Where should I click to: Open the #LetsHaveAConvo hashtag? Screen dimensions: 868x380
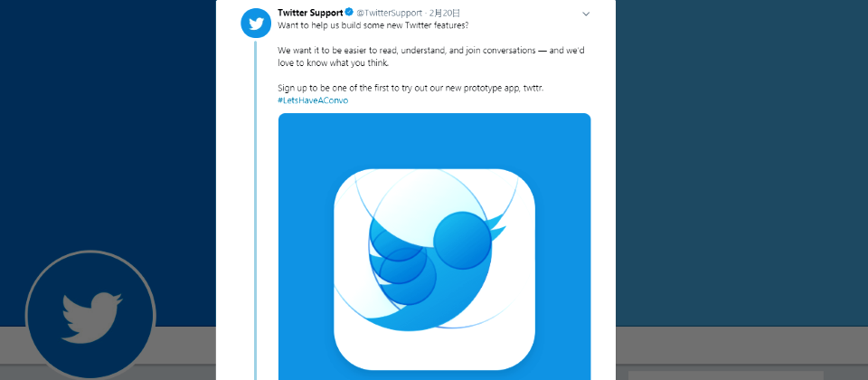[x=313, y=100]
